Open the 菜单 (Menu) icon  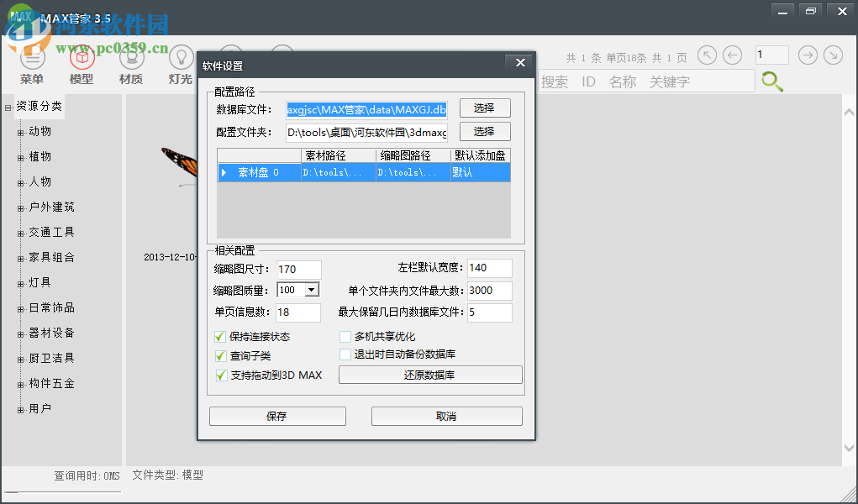click(32, 60)
